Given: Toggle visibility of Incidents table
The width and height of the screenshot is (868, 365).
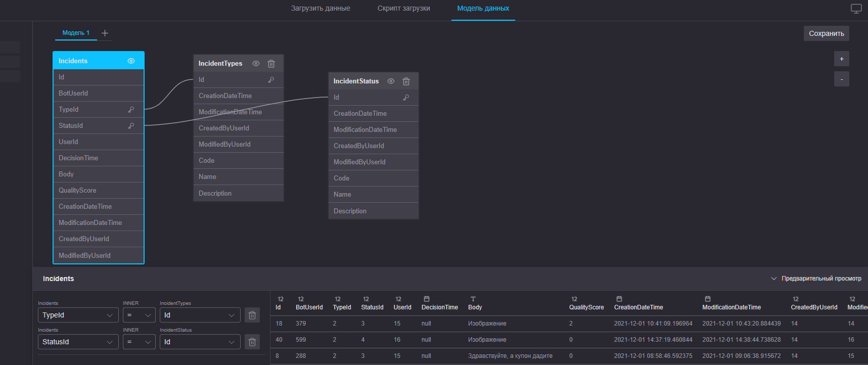Looking at the screenshot, I should click(131, 61).
